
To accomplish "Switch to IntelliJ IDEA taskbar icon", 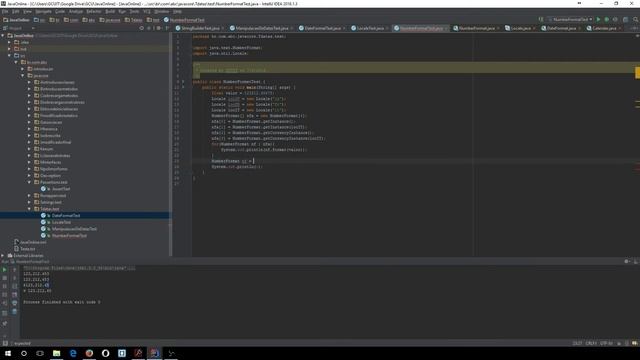I will click(154, 353).
